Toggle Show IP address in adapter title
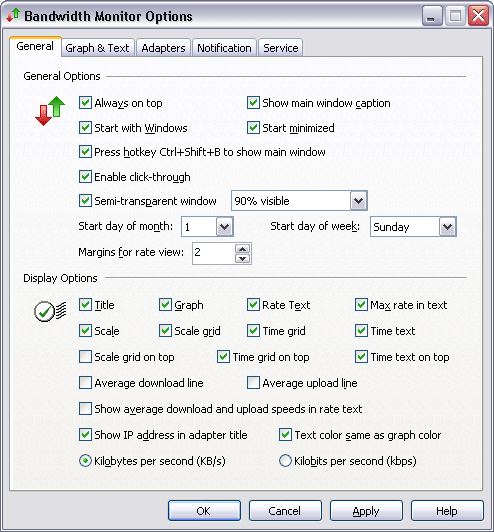The height and width of the screenshot is (532, 494). (85, 435)
